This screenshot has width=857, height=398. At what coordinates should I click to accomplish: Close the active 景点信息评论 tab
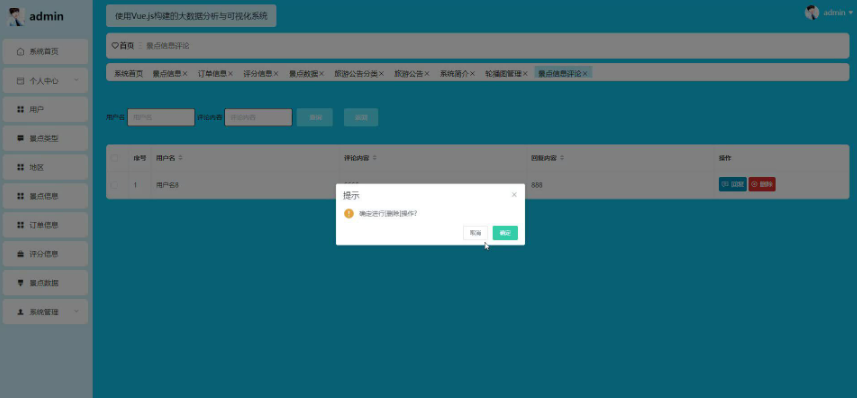(x=585, y=73)
